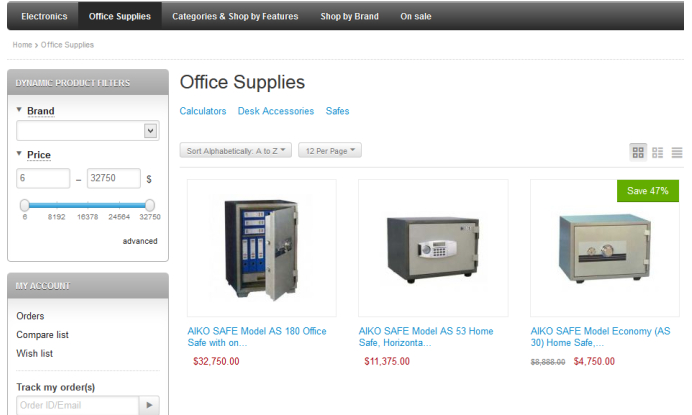The image size is (692, 415).
Task: Collapse the Price filter triangle
Action: [x=19, y=154]
